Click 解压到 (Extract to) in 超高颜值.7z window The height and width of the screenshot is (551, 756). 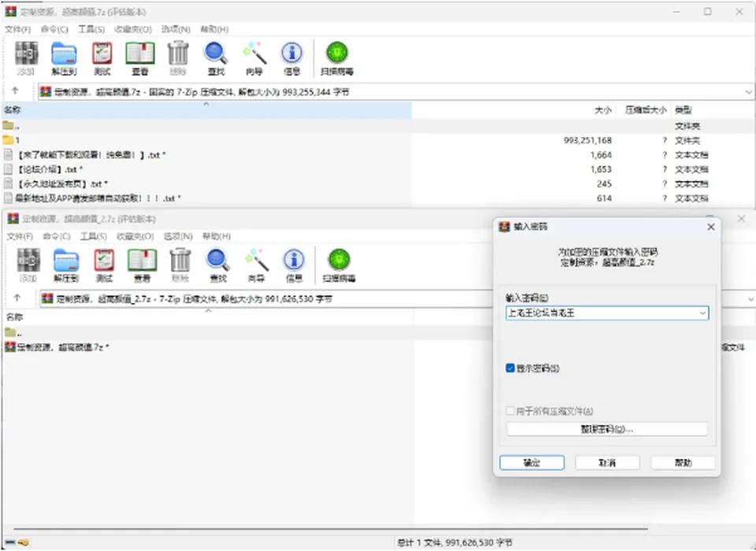64,58
